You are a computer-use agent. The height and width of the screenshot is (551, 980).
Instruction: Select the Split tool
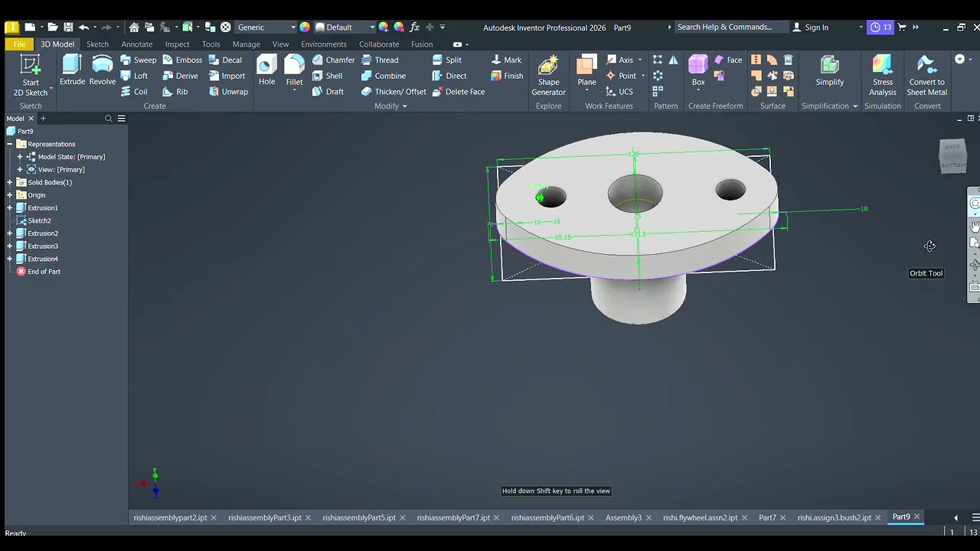tap(446, 60)
